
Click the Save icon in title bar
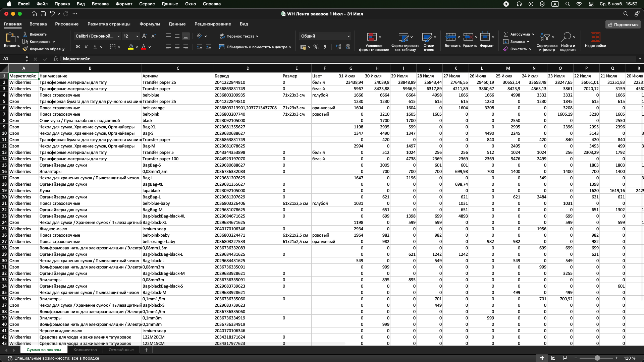(43, 14)
